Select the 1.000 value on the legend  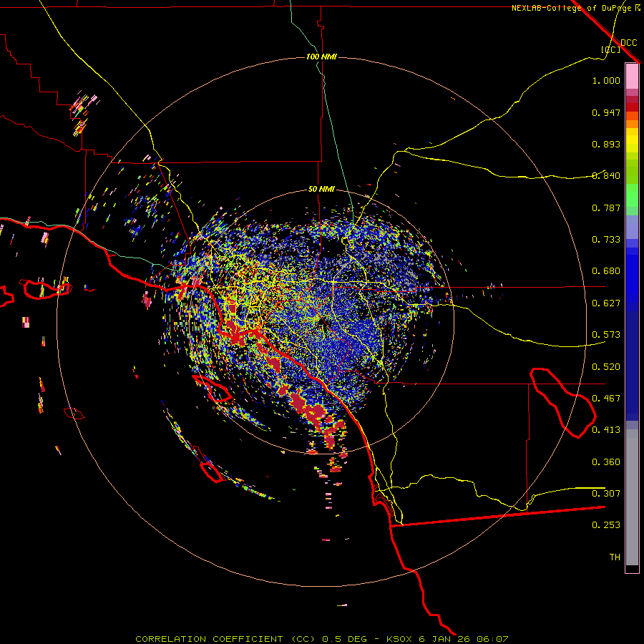point(606,80)
